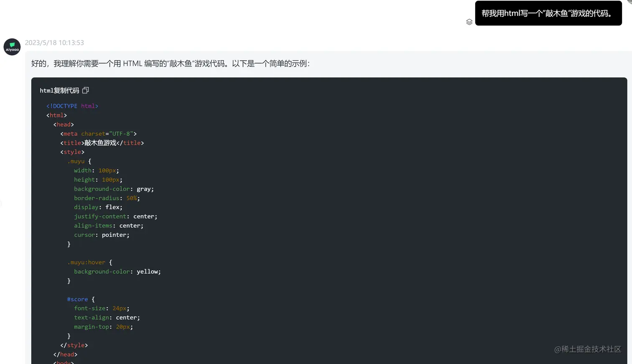Select the user message bubble about 敲木鱼

[x=548, y=13]
